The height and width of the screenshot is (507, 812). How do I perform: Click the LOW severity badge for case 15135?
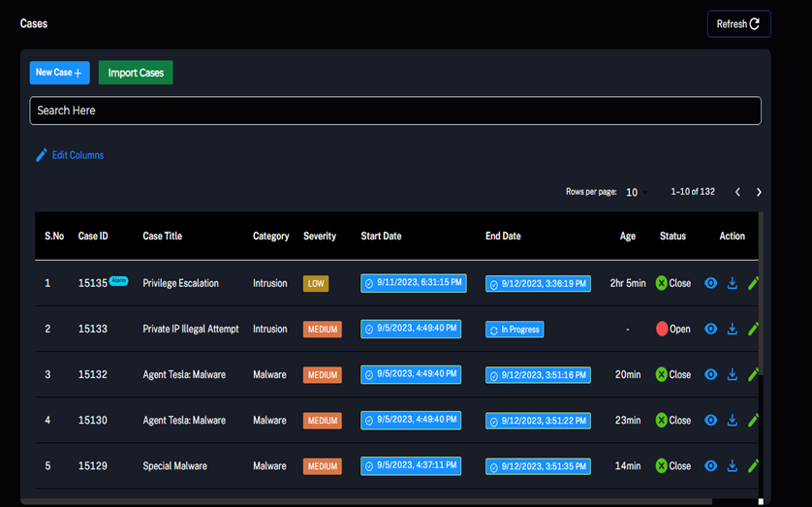pos(316,284)
